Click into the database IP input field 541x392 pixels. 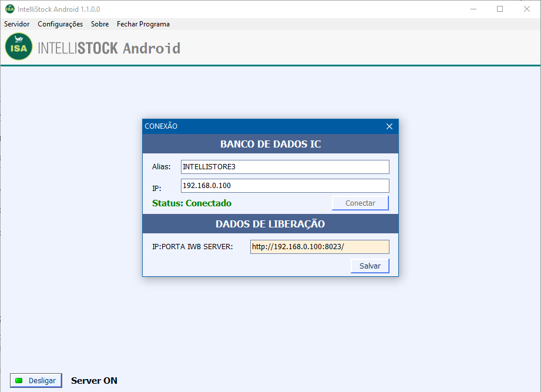pos(285,186)
